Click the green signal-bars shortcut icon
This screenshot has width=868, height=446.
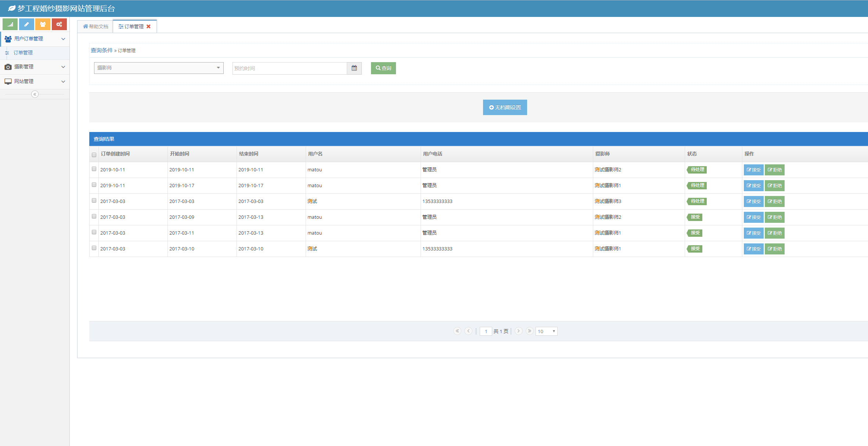(x=10, y=24)
